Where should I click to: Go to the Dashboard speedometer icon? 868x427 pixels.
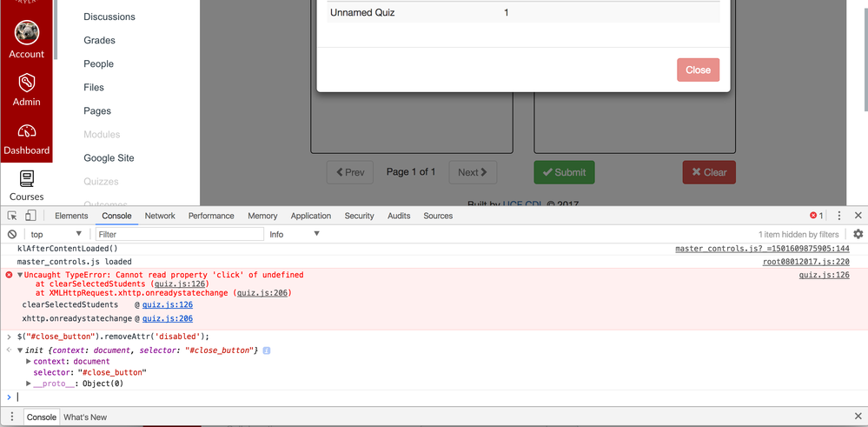26,132
